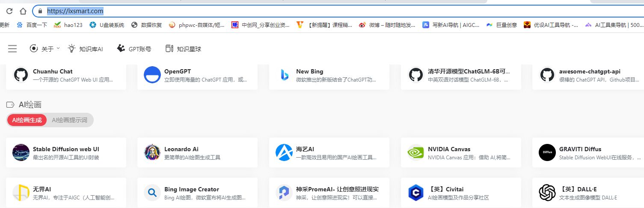Click the 神采PromeAI logo icon
The width and height of the screenshot is (644, 208).
(284, 193)
